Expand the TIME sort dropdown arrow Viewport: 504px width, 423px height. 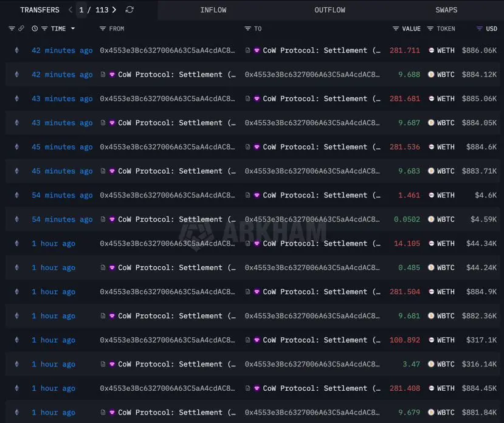point(73,29)
